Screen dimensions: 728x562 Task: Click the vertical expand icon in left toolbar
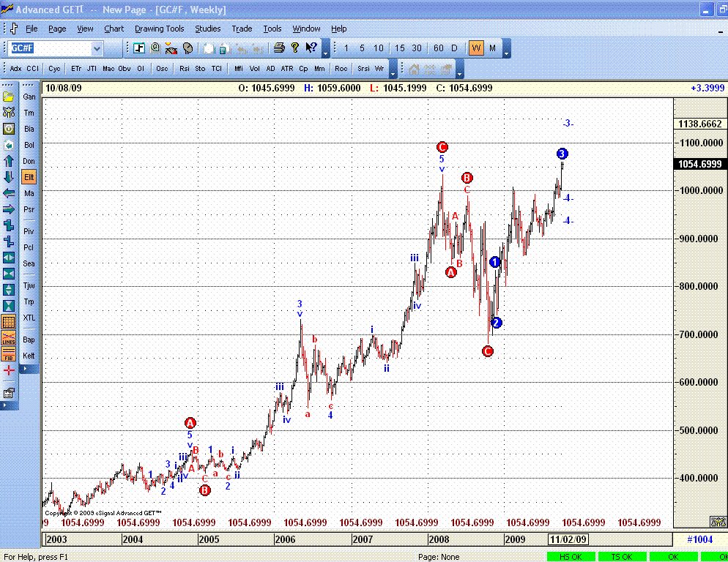8,290
